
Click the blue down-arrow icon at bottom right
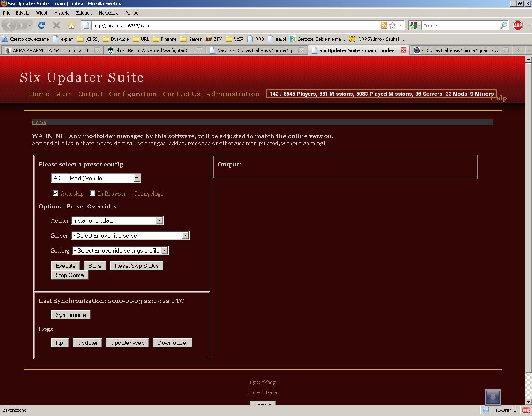tap(493, 397)
